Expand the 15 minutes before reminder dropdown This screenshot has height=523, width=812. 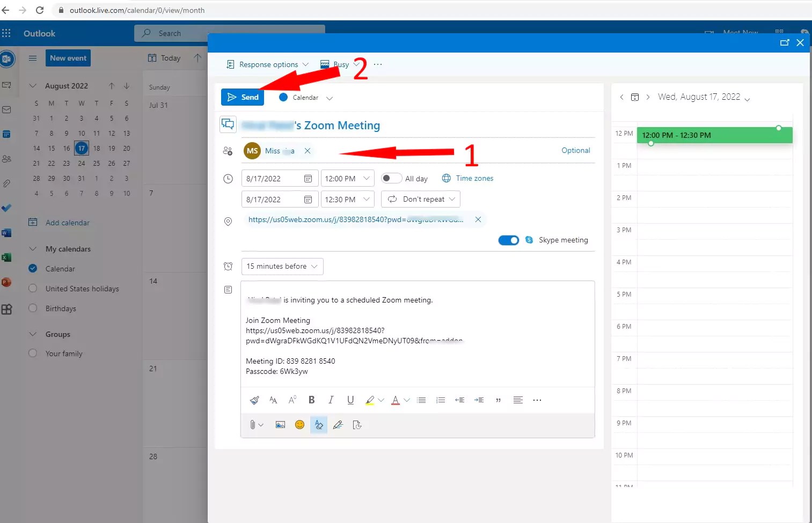tap(282, 266)
